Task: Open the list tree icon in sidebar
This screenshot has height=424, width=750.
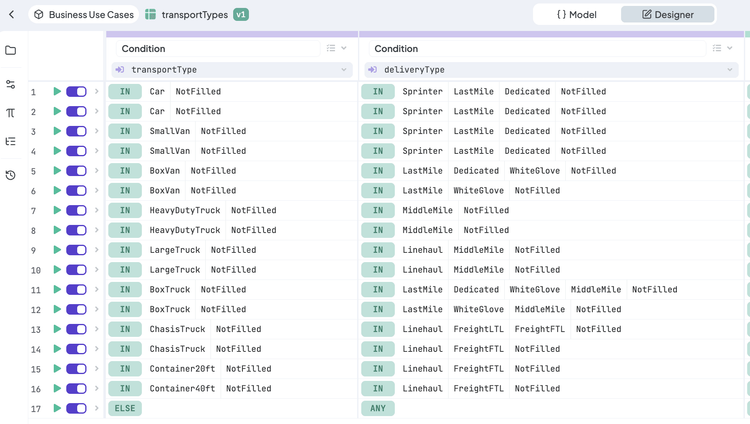Action: [x=10, y=142]
